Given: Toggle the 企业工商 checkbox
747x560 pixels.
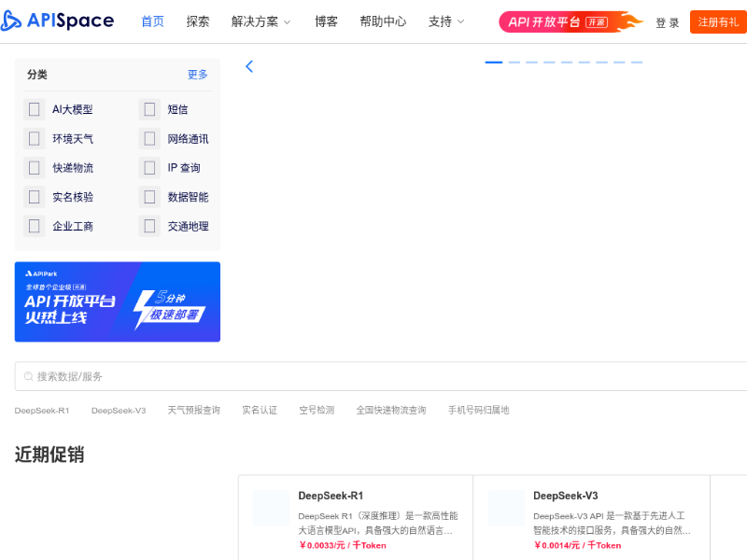Looking at the screenshot, I should point(35,226).
